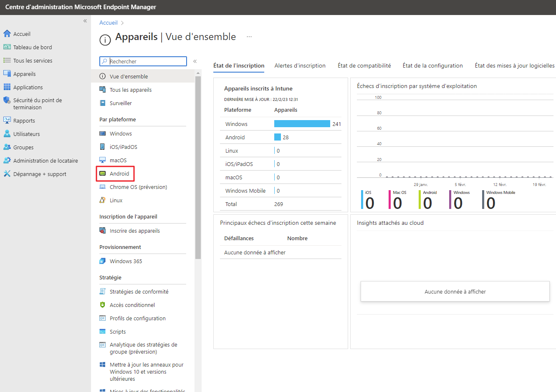Click the Rechercher search field

[143, 61]
